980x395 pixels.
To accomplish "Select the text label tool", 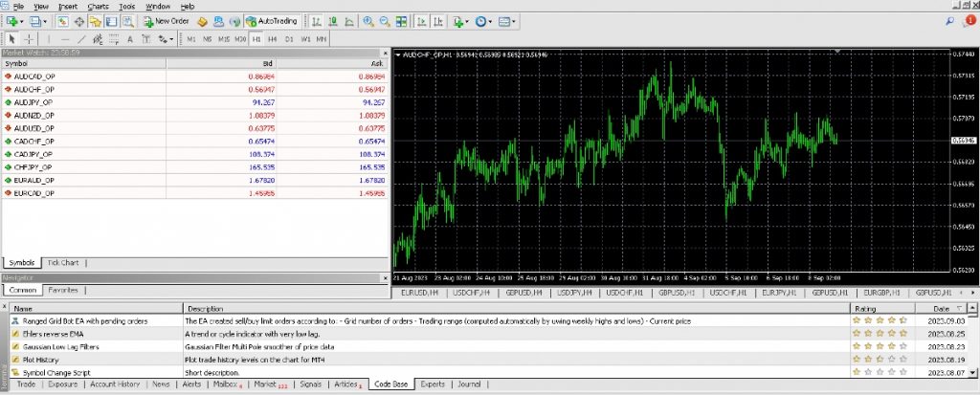I will tap(146, 39).
